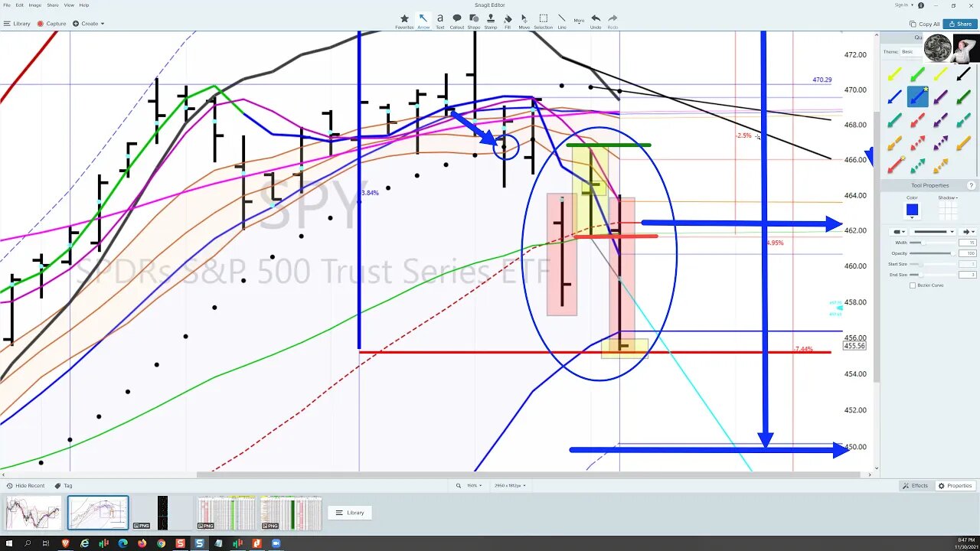980x551 pixels.
Task: Open the Windows Start menu
Action: pyautogui.click(x=8, y=543)
